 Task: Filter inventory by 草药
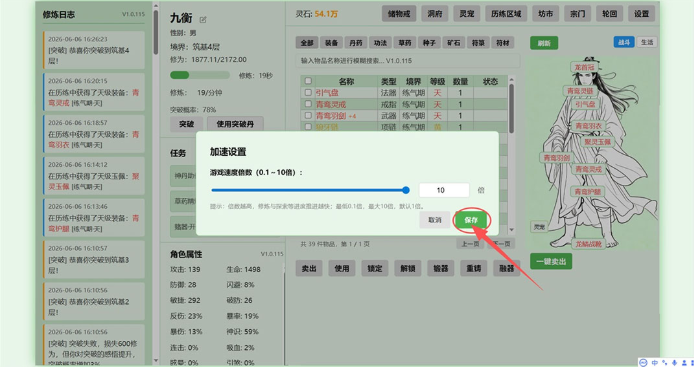click(x=405, y=42)
